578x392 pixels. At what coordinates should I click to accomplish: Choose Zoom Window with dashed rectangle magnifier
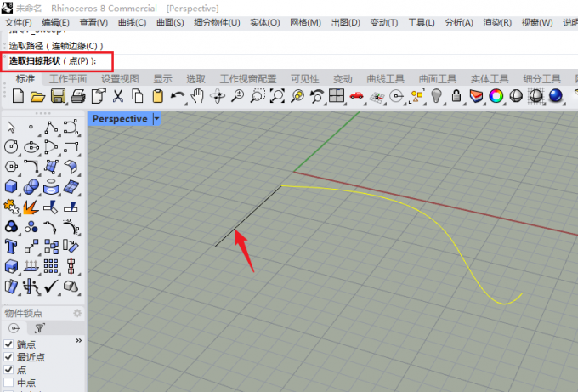[x=258, y=96]
